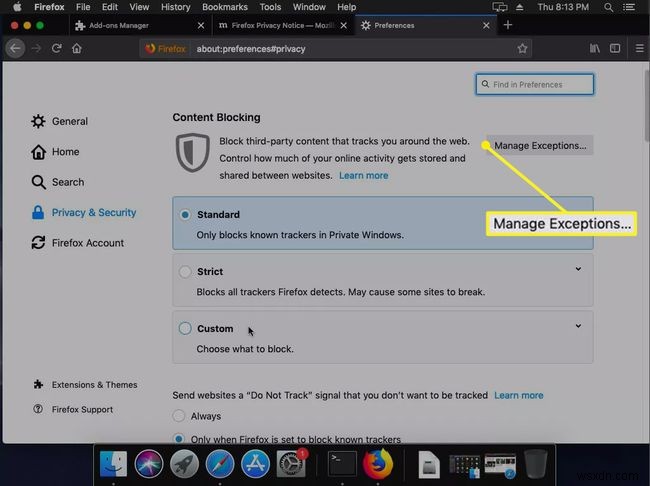Select the Custom content blocking option
Image resolution: width=650 pixels, height=486 pixels.
(185, 328)
